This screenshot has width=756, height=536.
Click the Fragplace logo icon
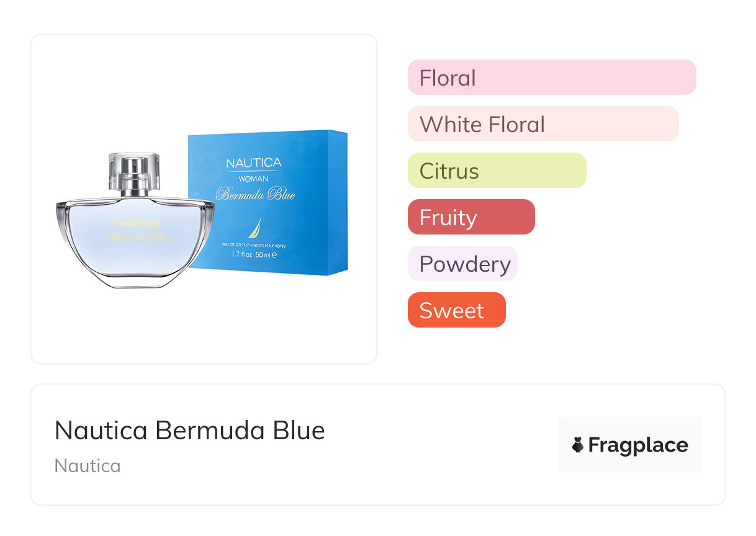pos(578,445)
